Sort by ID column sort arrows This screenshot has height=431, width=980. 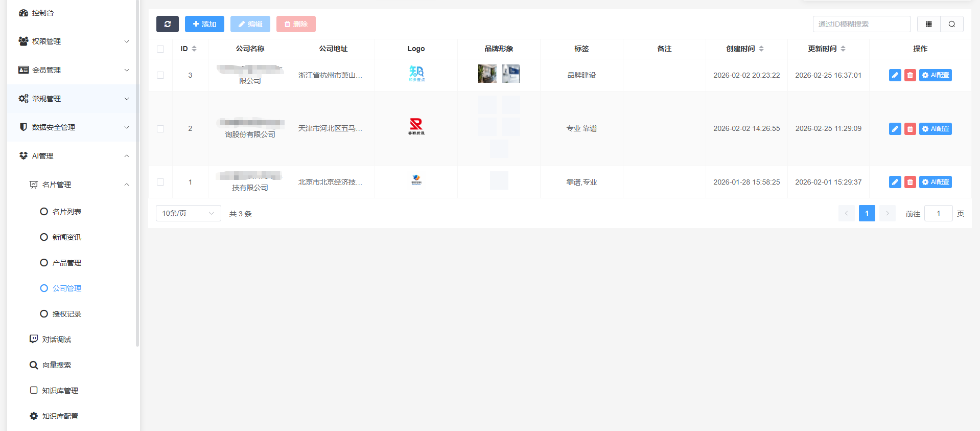[x=194, y=49]
